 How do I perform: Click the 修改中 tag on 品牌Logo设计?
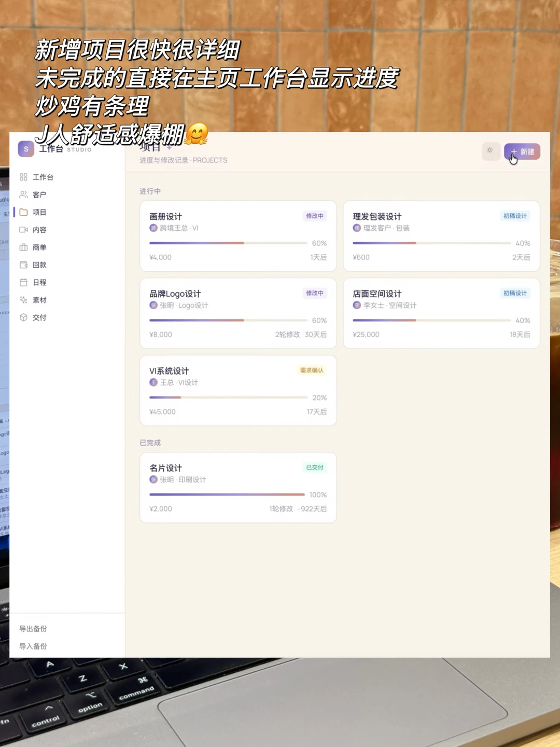[x=315, y=293]
